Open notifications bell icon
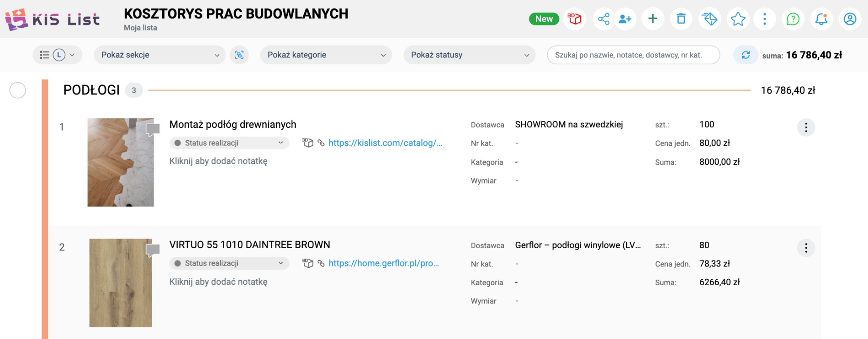 point(821,19)
